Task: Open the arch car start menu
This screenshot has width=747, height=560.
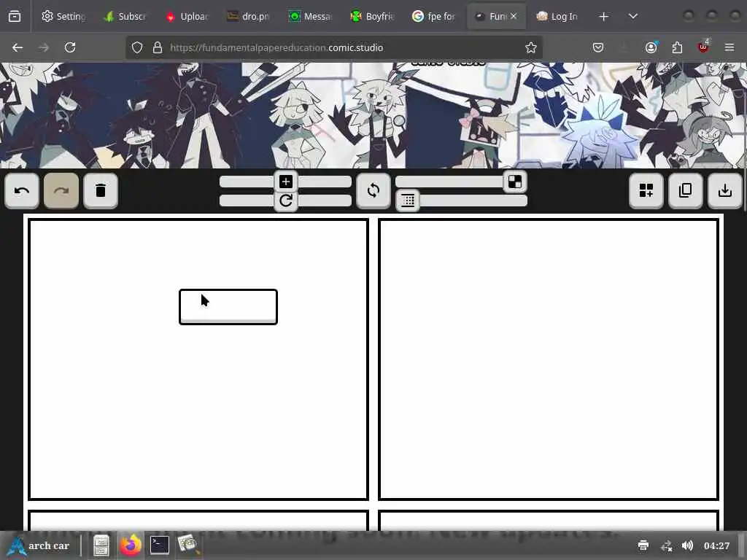Action: click(x=39, y=545)
